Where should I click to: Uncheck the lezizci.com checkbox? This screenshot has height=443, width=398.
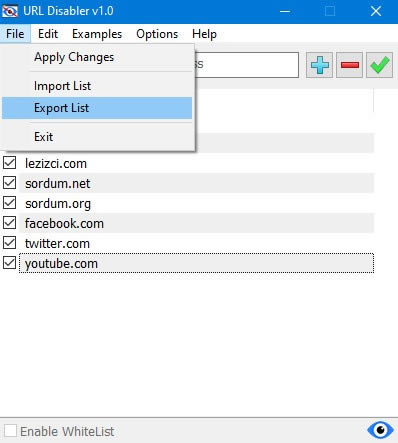[10, 163]
